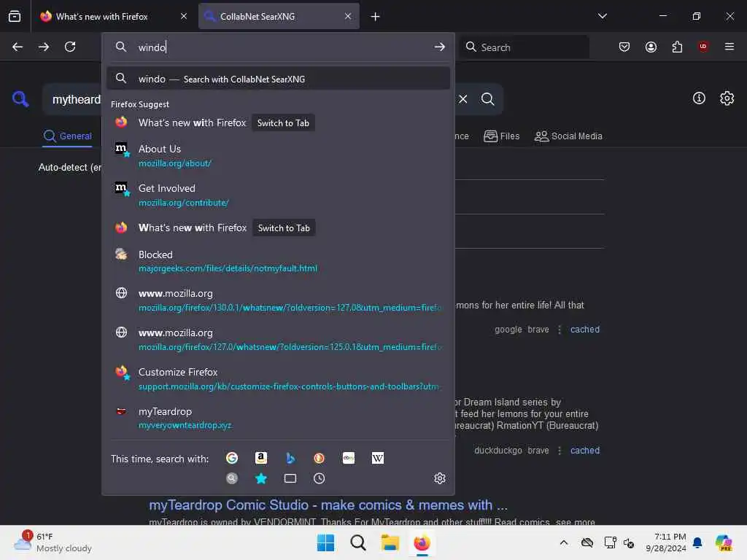Select the Files search category
Screen dimensions: 747x560
[502, 136]
